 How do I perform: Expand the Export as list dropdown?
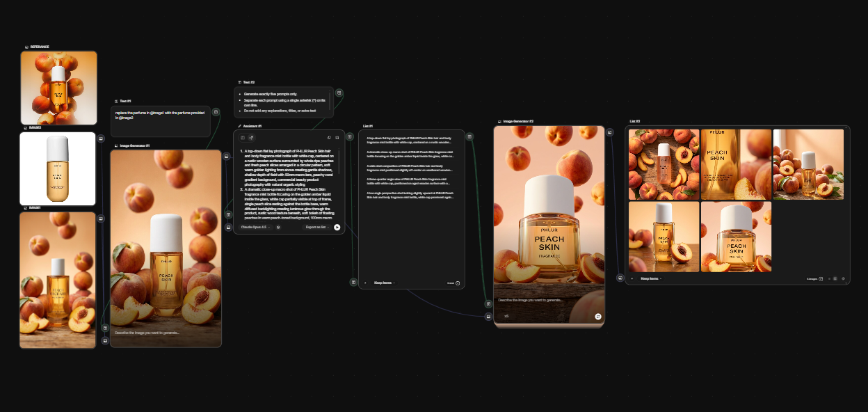318,227
